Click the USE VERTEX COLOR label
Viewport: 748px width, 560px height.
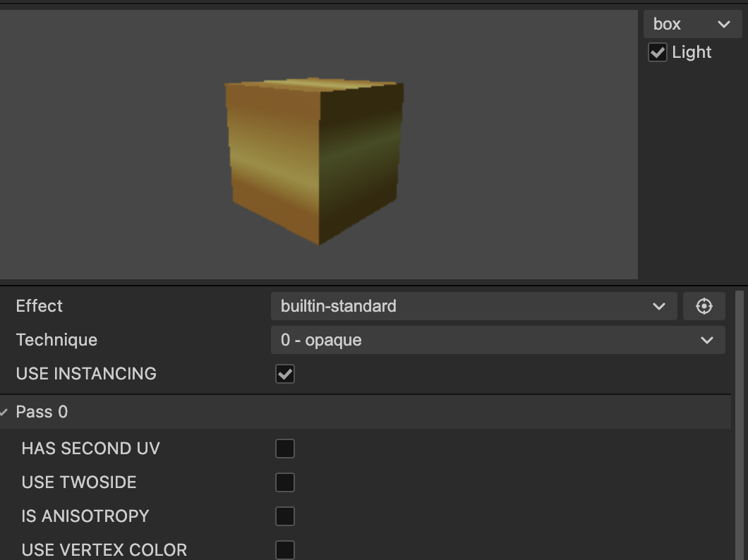pos(104,550)
